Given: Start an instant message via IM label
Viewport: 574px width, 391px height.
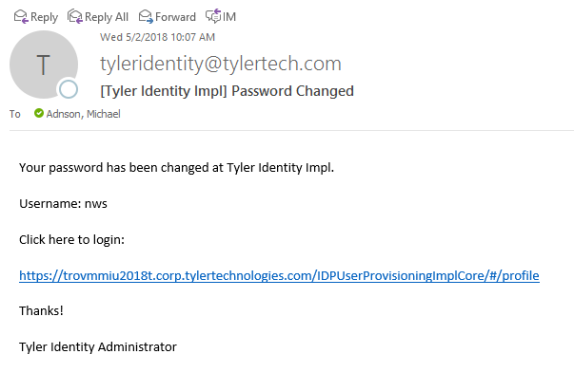Looking at the screenshot, I should point(229,17).
